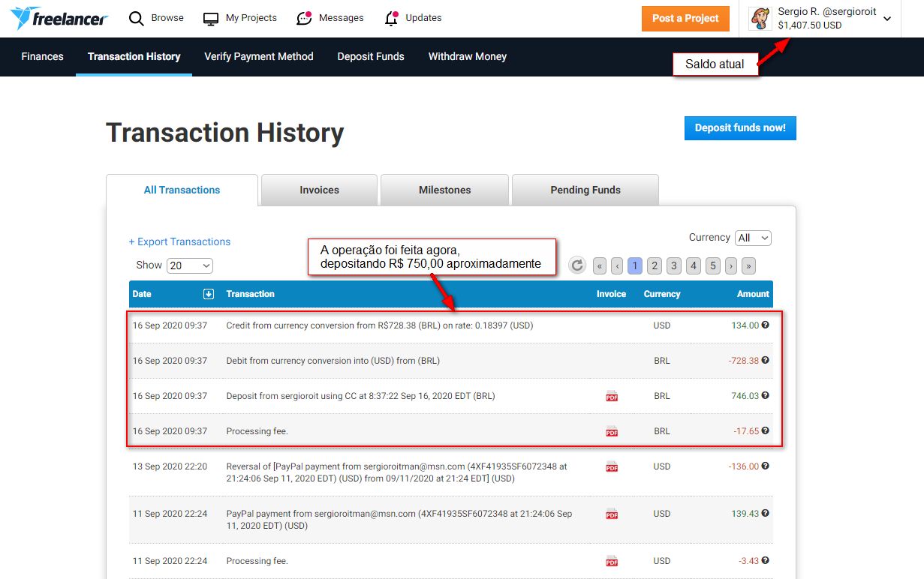Open PDF invoice for -17.65 processing fee
This screenshot has height=579, width=924.
[612, 431]
